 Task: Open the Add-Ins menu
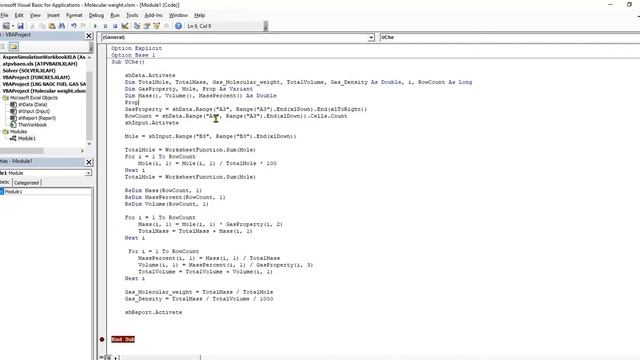click(153, 15)
